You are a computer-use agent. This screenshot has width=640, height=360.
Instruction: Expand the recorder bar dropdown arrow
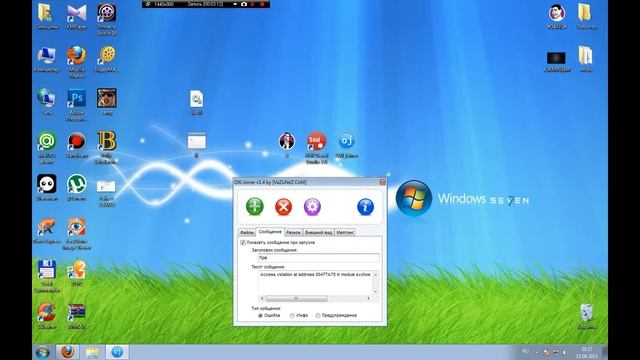point(235,4)
